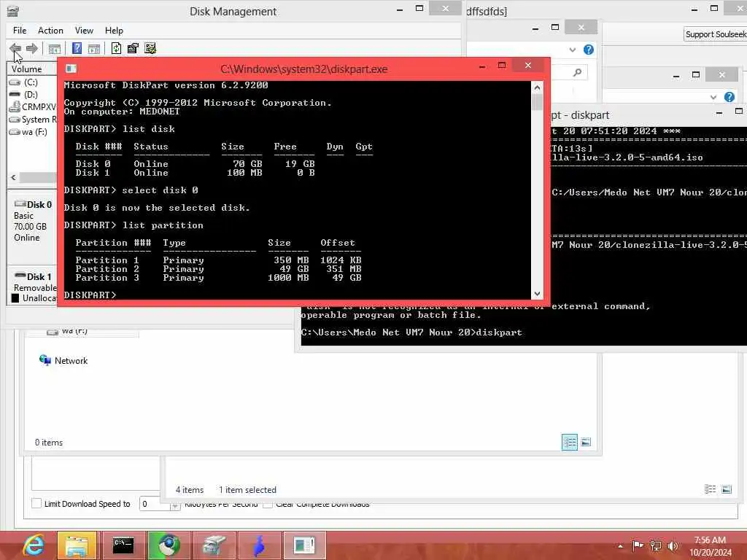747x560 pixels.
Task: Select the CRMPXV disc volume icon
Action: click(x=15, y=106)
